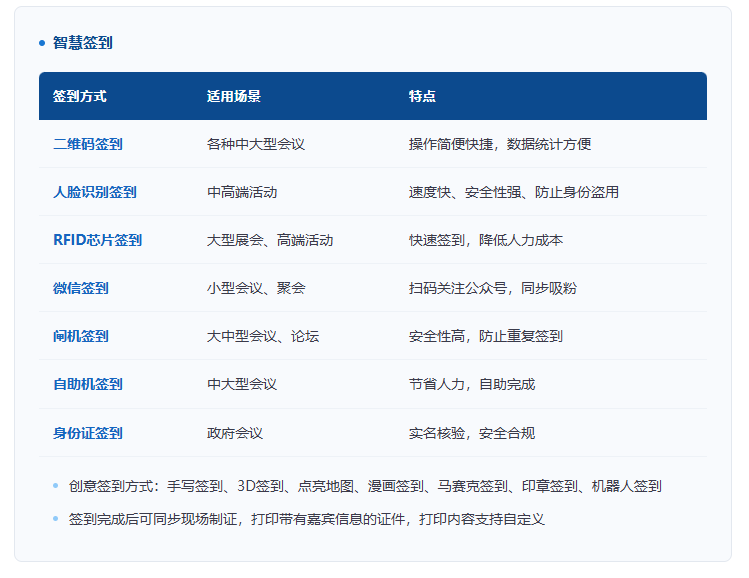Select the 身份证签到 row title

pyautogui.click(x=88, y=434)
